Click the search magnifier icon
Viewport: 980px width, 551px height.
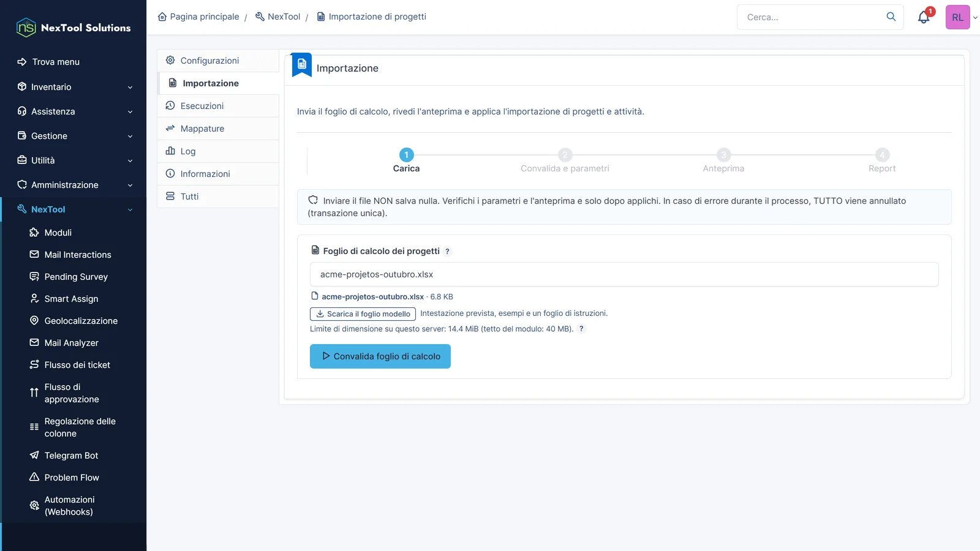(x=891, y=17)
